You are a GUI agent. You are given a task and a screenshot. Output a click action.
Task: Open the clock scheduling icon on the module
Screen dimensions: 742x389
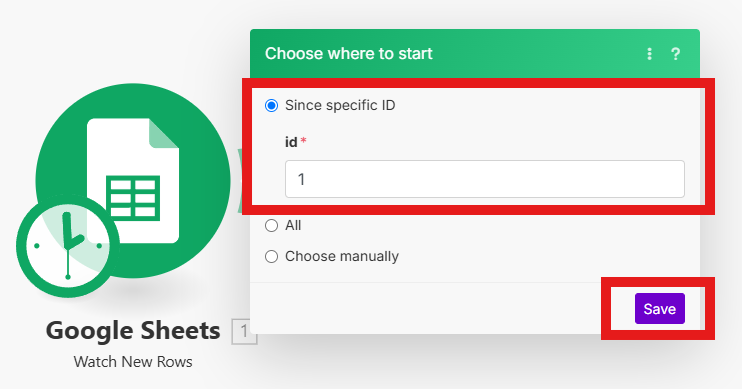[68, 246]
